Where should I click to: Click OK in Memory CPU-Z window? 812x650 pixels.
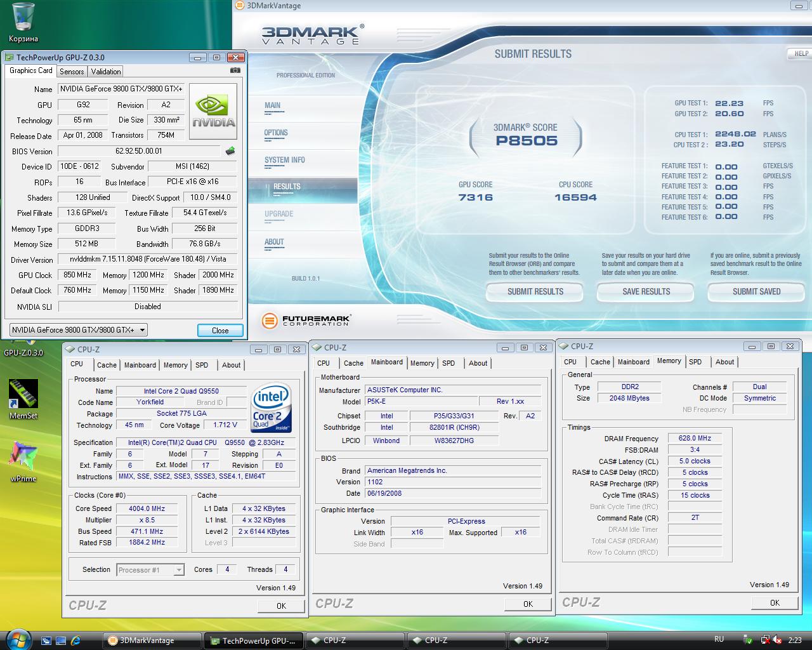tap(775, 602)
